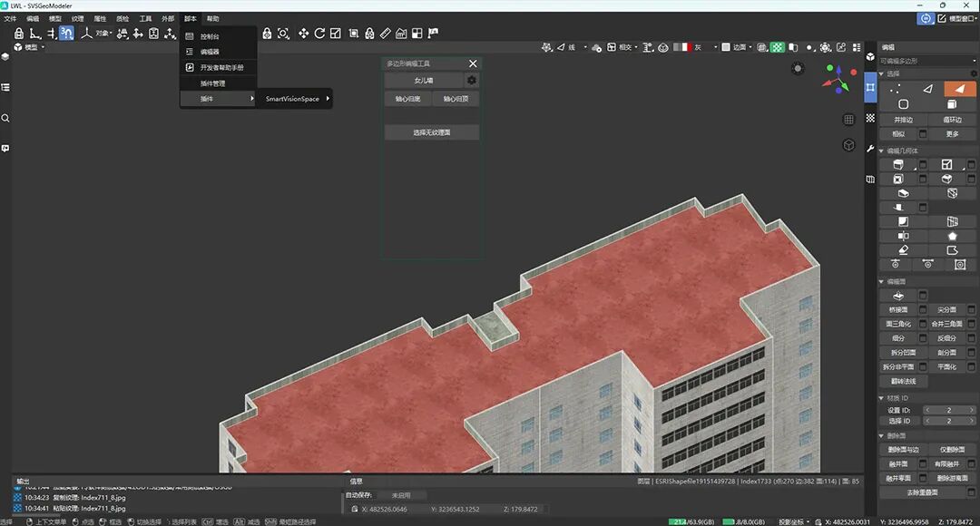This screenshot has width=980, height=526.
Task: Open the 可编辑多边形 dropdown
Action: [927, 61]
